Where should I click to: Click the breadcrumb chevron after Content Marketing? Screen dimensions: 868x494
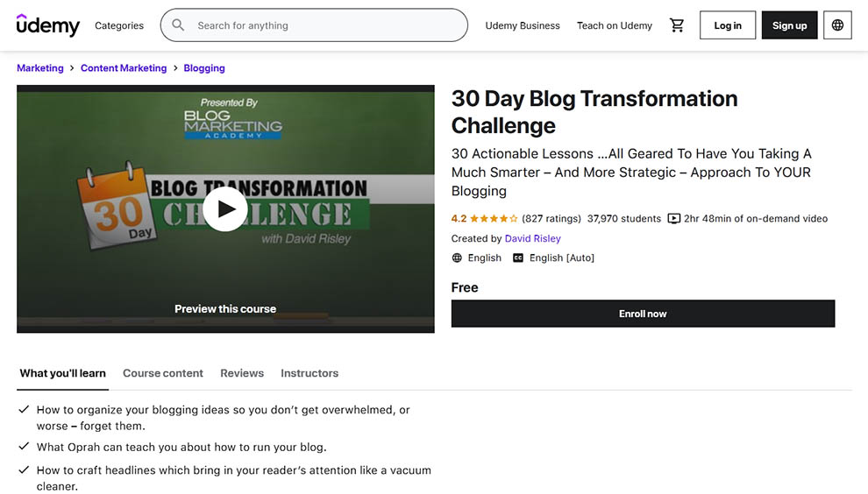tap(175, 68)
